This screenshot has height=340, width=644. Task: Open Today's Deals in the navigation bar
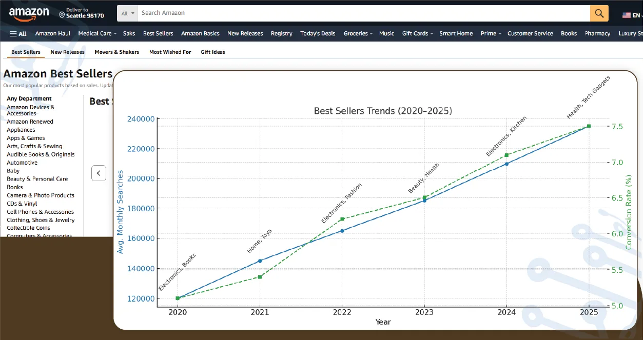[318, 33]
